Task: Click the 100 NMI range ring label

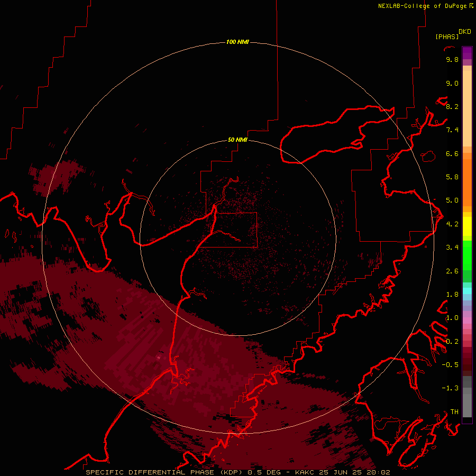Action: point(237,42)
